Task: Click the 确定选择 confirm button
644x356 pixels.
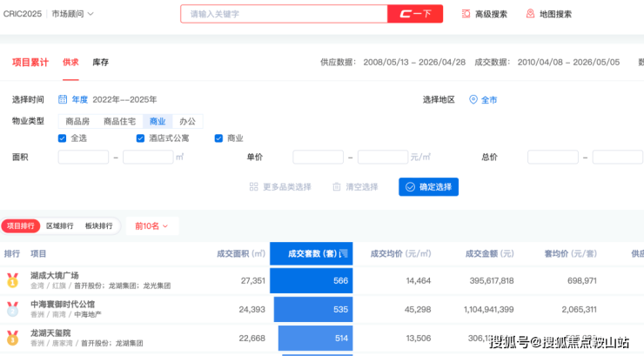Action: pos(429,187)
